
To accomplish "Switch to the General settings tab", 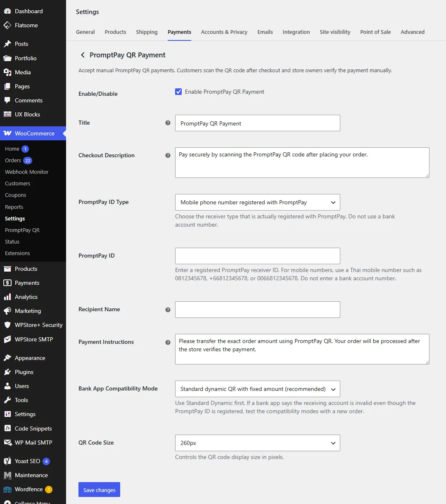I will point(85,32).
